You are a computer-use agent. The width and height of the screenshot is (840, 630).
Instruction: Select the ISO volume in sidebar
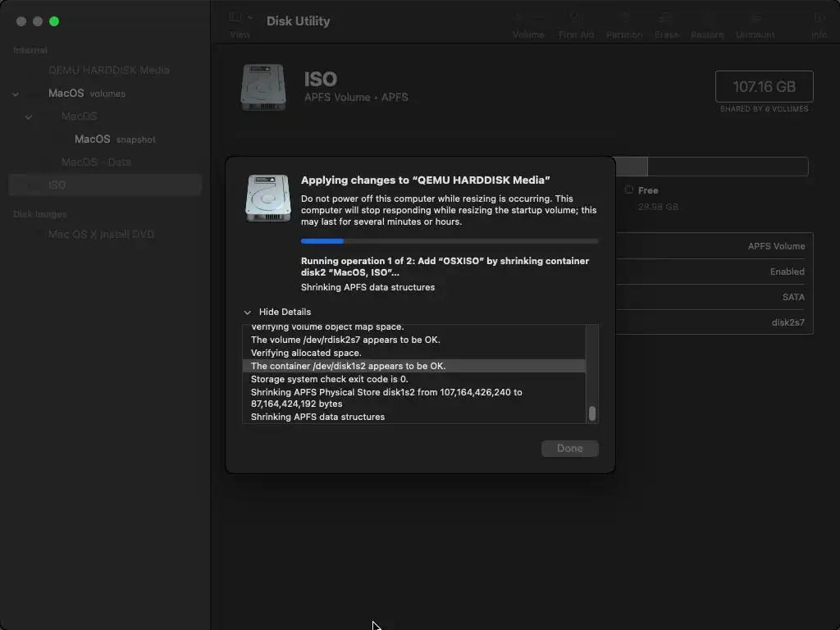point(105,185)
